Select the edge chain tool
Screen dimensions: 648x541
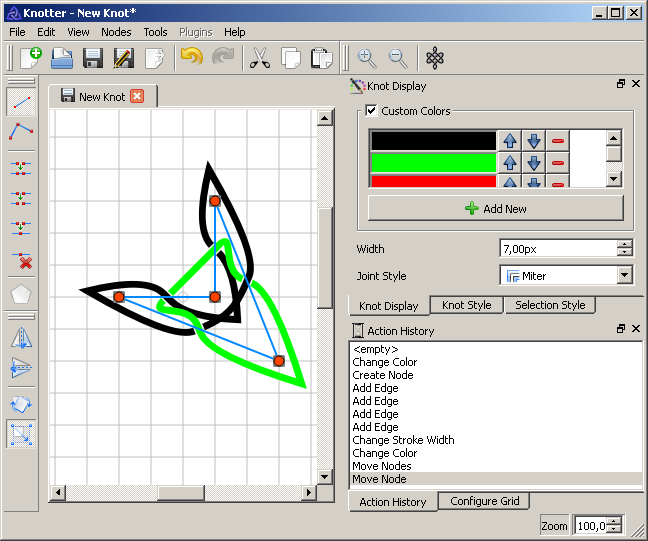[21, 131]
